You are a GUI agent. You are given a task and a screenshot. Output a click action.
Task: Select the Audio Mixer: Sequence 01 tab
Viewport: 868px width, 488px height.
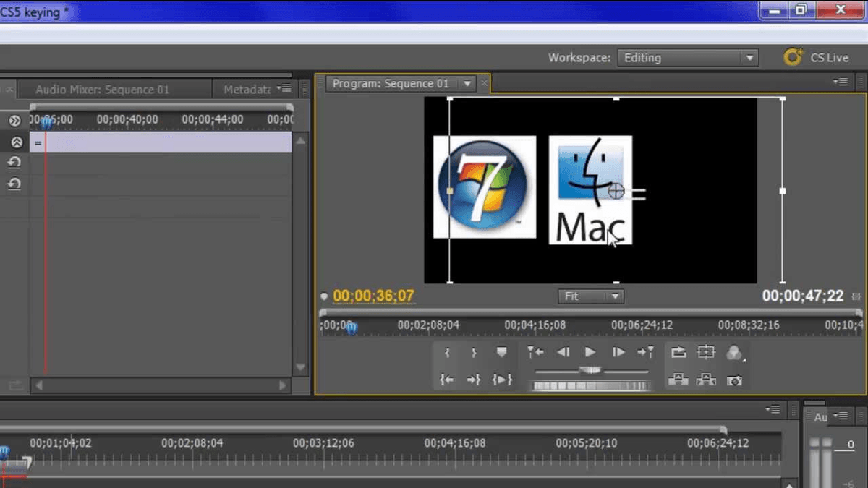[101, 89]
